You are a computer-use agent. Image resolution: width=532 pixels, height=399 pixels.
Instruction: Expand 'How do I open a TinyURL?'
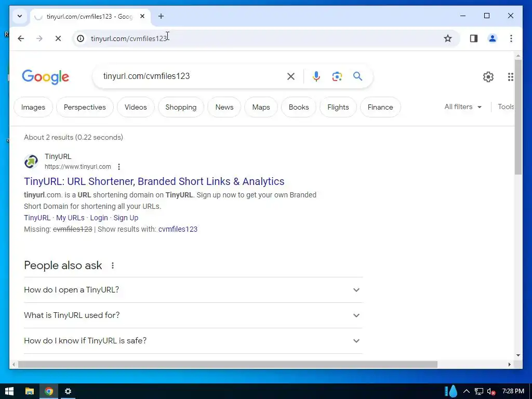coord(193,290)
